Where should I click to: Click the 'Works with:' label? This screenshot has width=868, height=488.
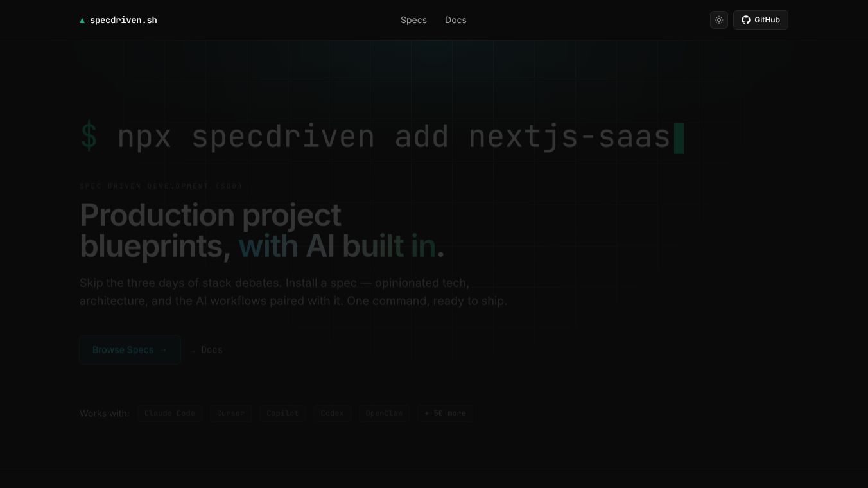pyautogui.click(x=105, y=413)
